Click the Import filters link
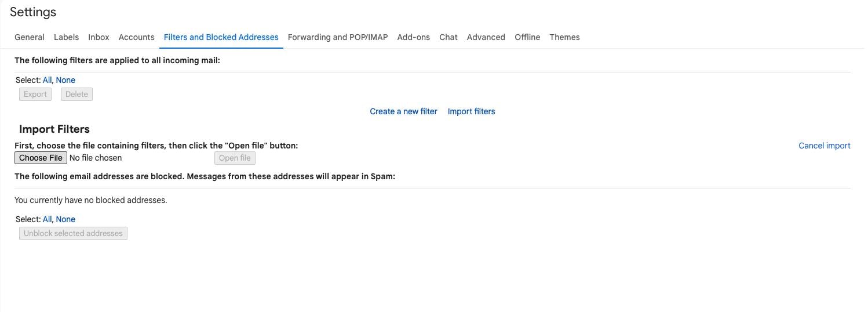Viewport: 868px width, 312px height. pos(471,111)
